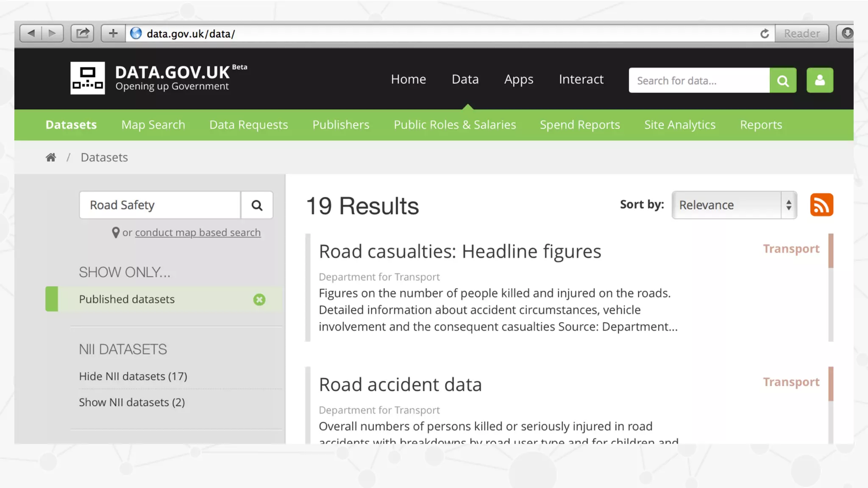Viewport: 868px width, 488px height.
Task: Click the green header search magnifier button
Action: point(783,80)
